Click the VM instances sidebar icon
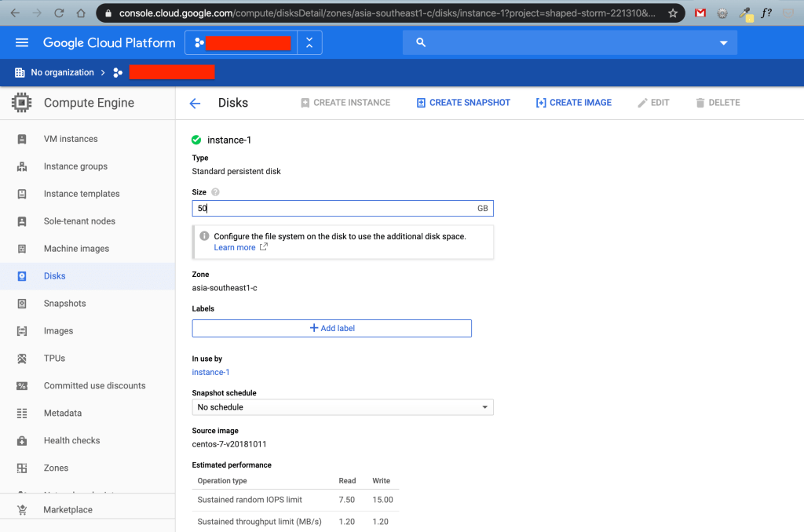The height and width of the screenshot is (532, 804). pyautogui.click(x=22, y=139)
